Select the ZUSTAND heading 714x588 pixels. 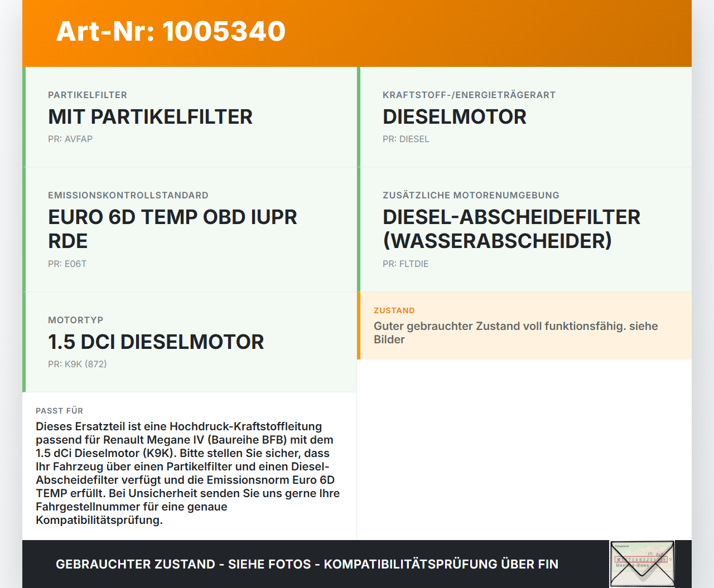(x=394, y=310)
